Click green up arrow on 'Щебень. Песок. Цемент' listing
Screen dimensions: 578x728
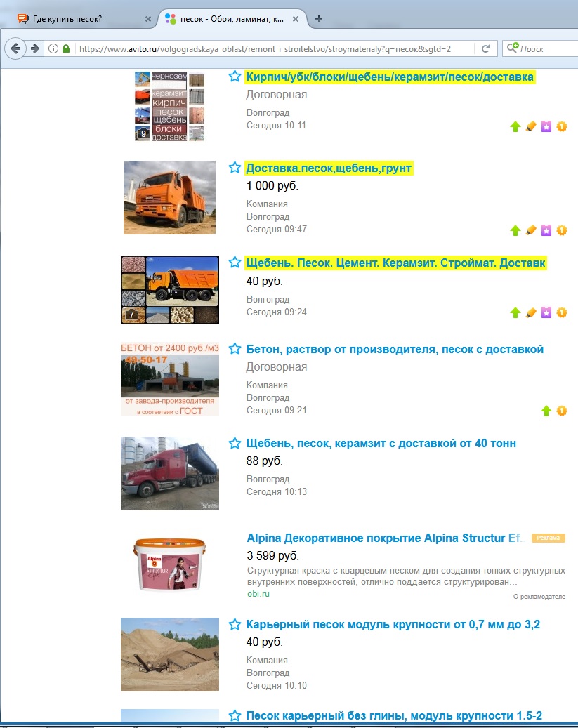[x=515, y=312]
